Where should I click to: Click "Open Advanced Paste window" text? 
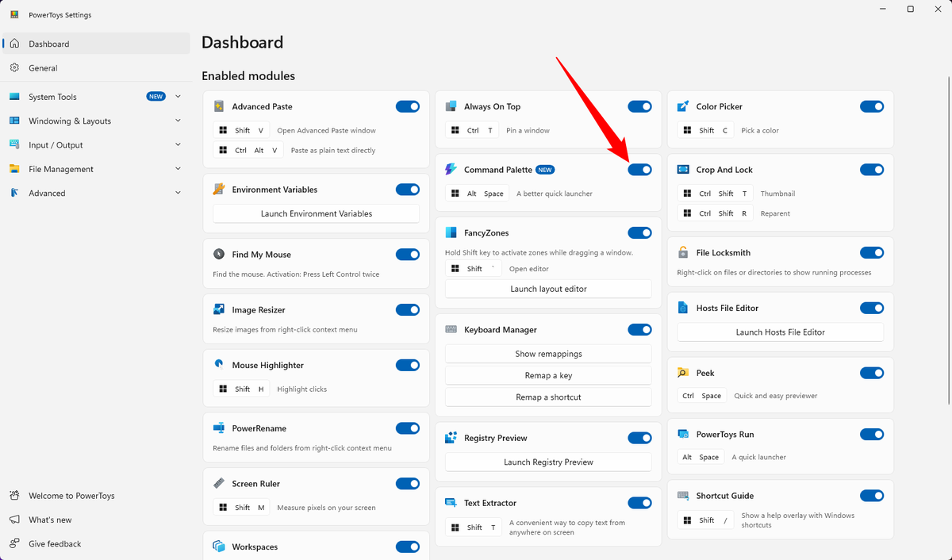[x=326, y=130]
